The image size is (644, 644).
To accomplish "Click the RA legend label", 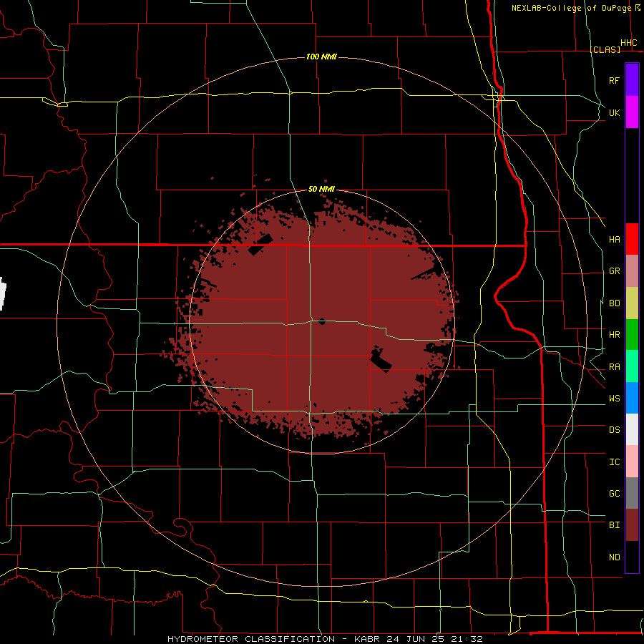I will click(614, 367).
